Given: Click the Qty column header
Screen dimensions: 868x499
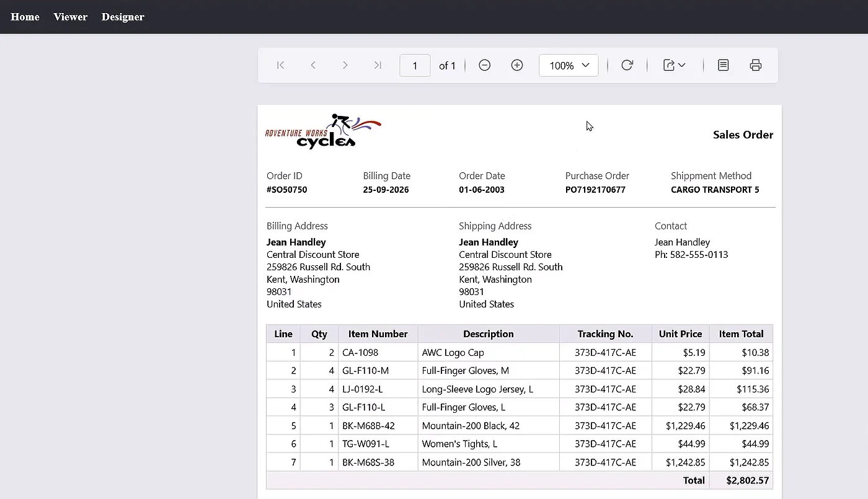Looking at the screenshot, I should click(x=319, y=333).
